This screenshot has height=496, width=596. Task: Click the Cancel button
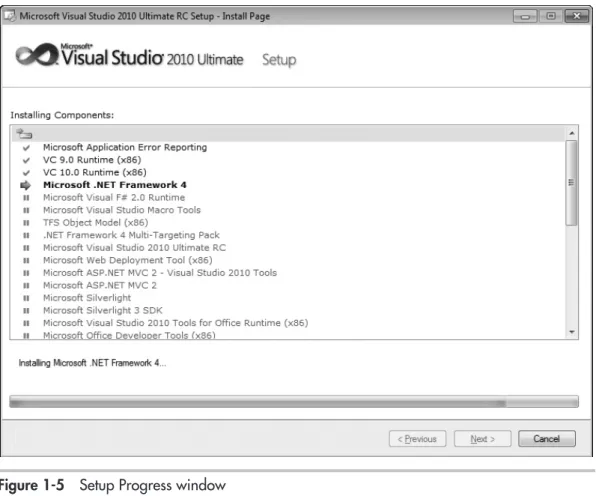(547, 439)
